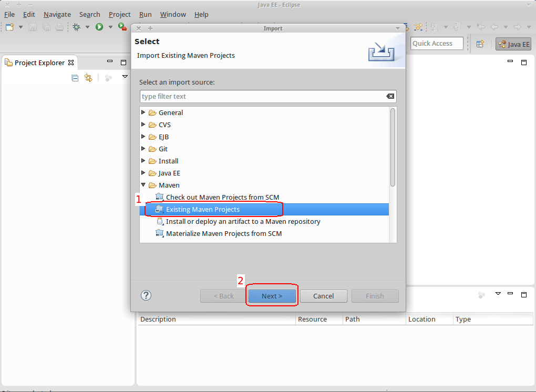Save the current editor

pos(32,27)
